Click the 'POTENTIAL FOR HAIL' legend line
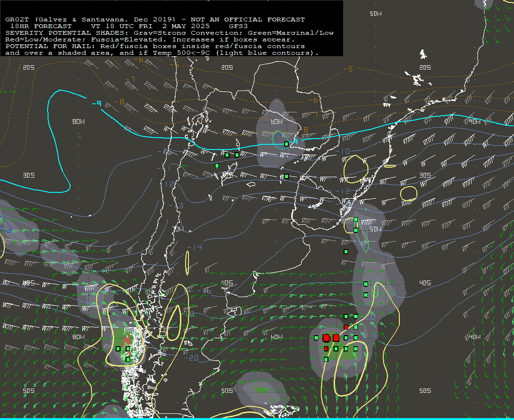The image size is (514, 420). (155, 46)
